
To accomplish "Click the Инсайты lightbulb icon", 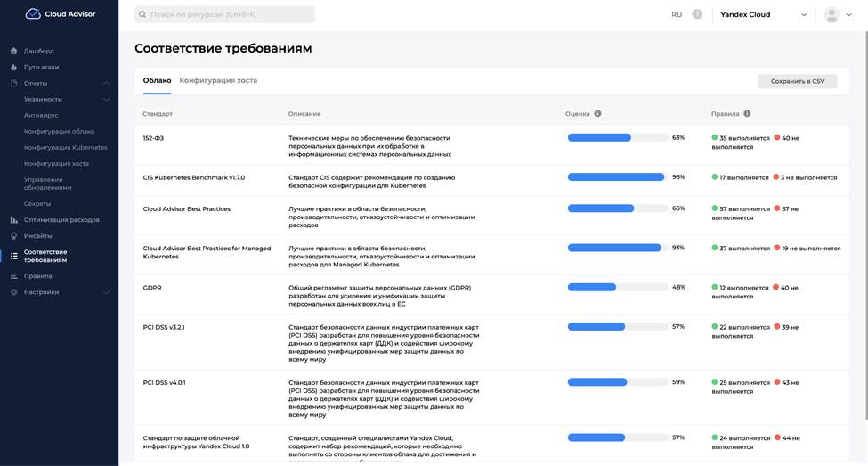I will [x=13, y=236].
